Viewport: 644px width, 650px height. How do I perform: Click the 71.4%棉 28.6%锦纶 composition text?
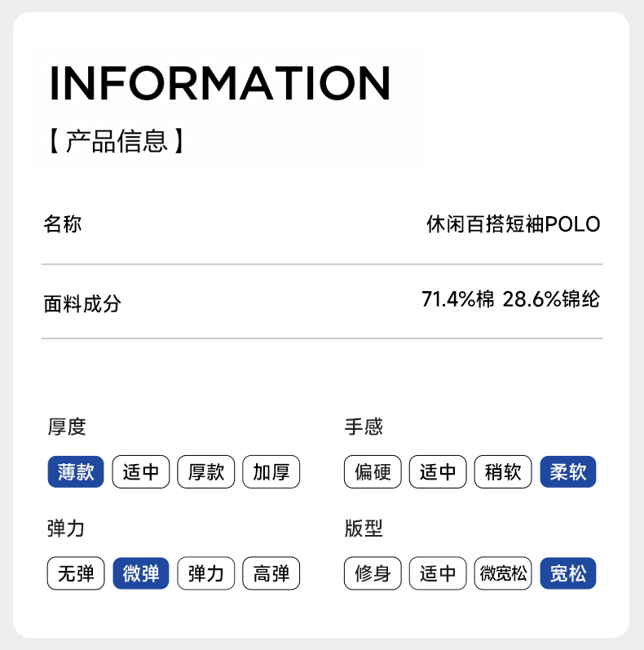(x=510, y=299)
